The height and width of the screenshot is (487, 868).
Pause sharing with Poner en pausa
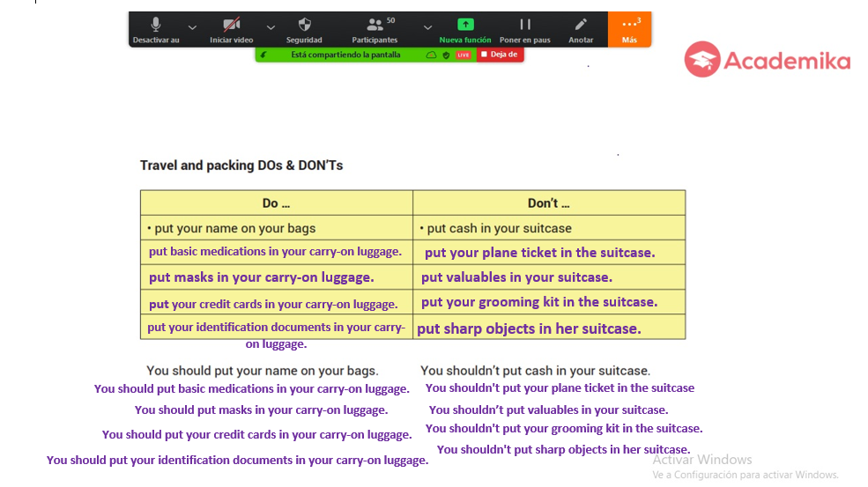click(x=525, y=30)
